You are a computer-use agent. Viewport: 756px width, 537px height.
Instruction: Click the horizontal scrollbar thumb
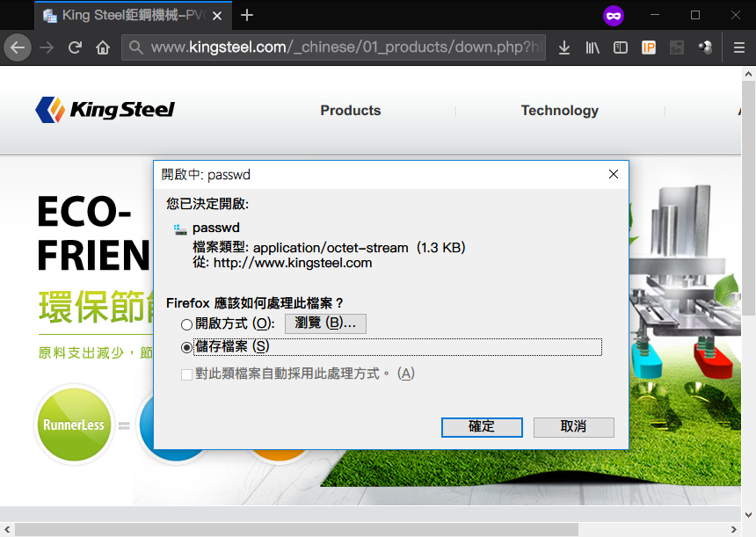[296, 529]
